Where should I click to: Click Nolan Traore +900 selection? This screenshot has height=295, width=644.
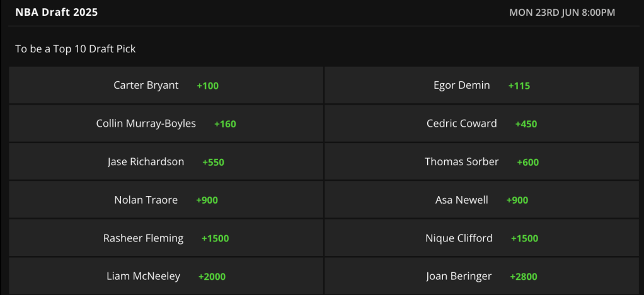pyautogui.click(x=166, y=200)
